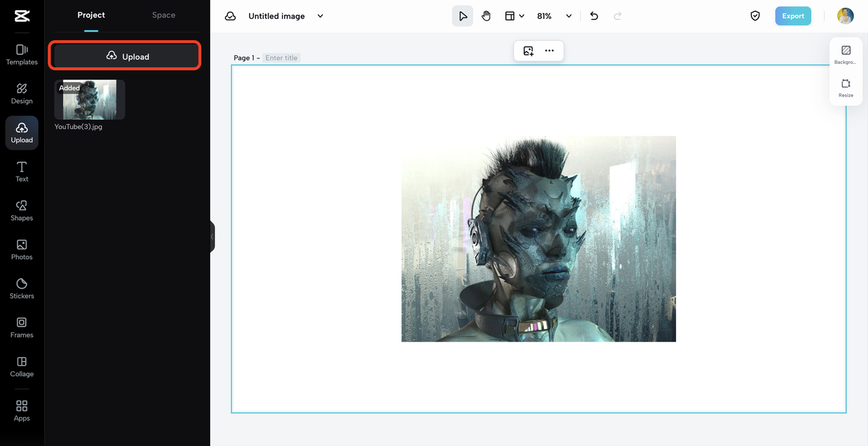868x446 pixels.
Task: Click the Untitled image project name
Action: tap(277, 16)
